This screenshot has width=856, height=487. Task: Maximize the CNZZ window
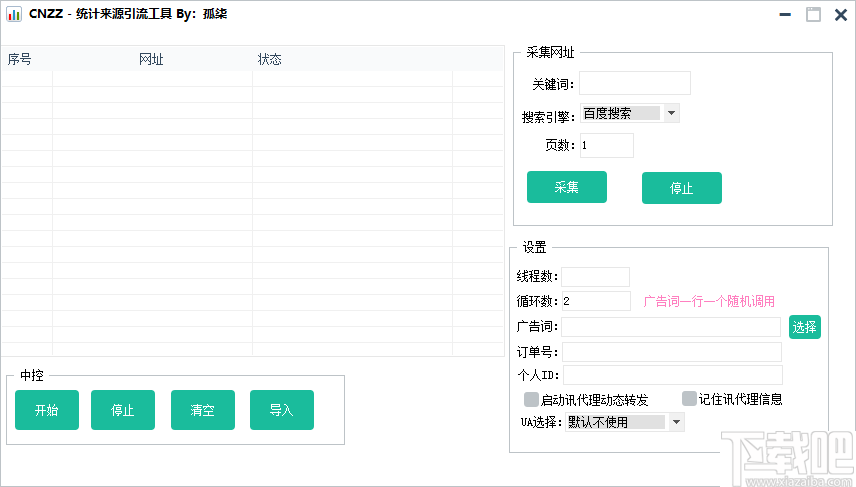coord(813,14)
